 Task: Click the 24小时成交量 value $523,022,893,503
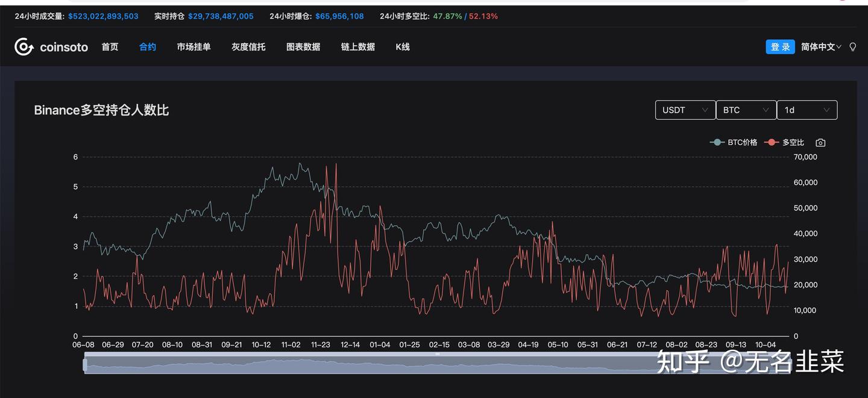click(x=103, y=16)
